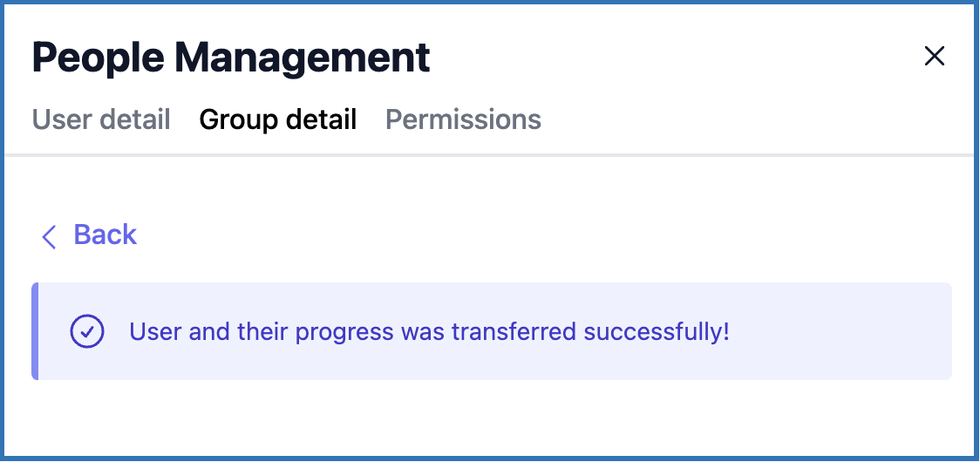Click the blank area below the success banner

tap(488, 417)
